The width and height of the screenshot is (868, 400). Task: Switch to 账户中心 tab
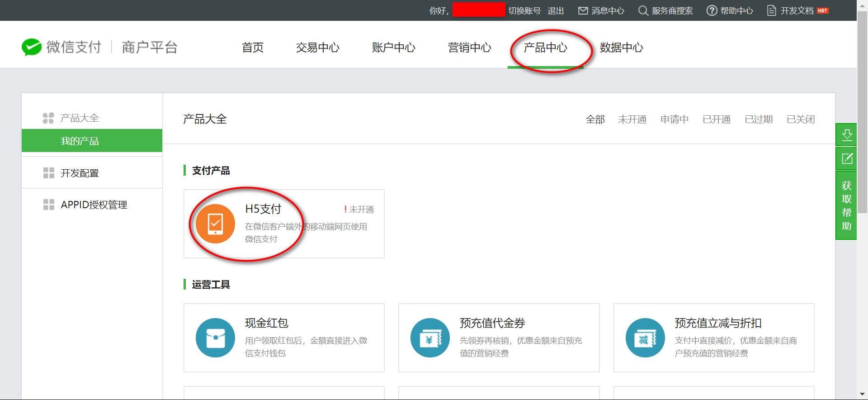coord(394,48)
